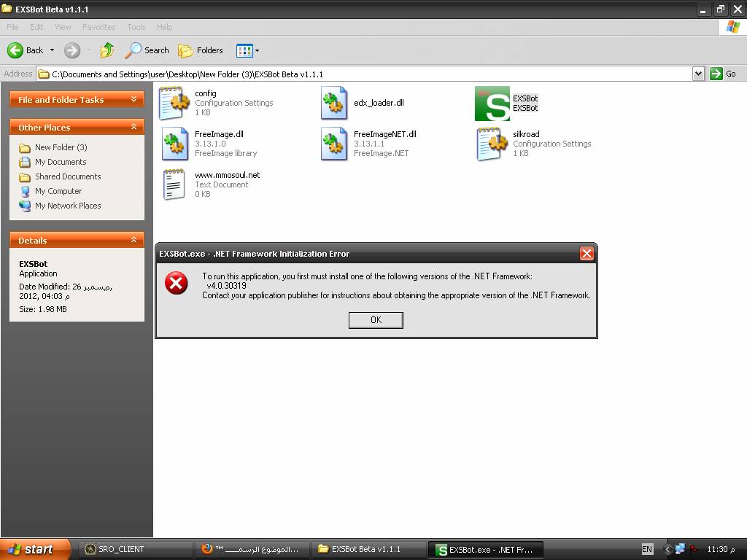Click the My Computer icon in Other Places
This screenshot has width=747, height=560.
[25, 192]
